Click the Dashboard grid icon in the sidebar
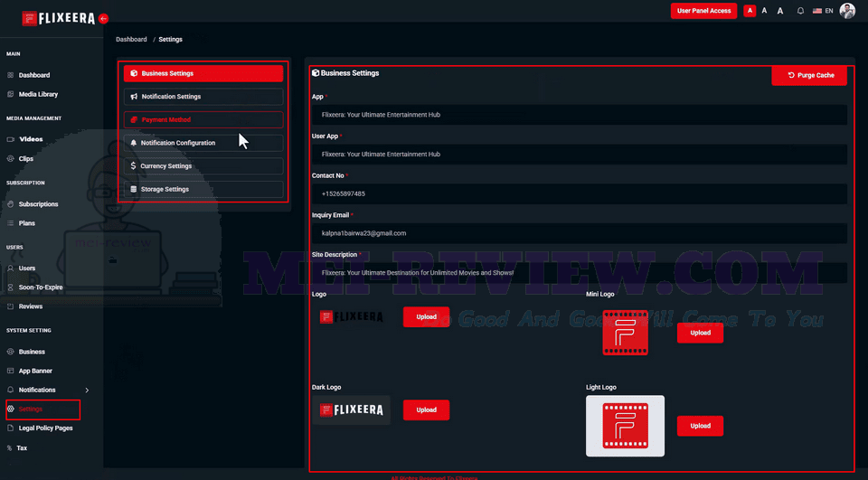 pos(11,75)
